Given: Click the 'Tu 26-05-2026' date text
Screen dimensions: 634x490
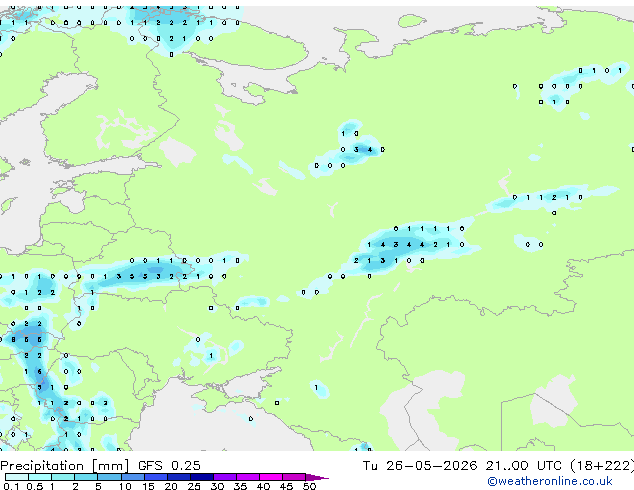Looking at the screenshot, I should point(420,466).
